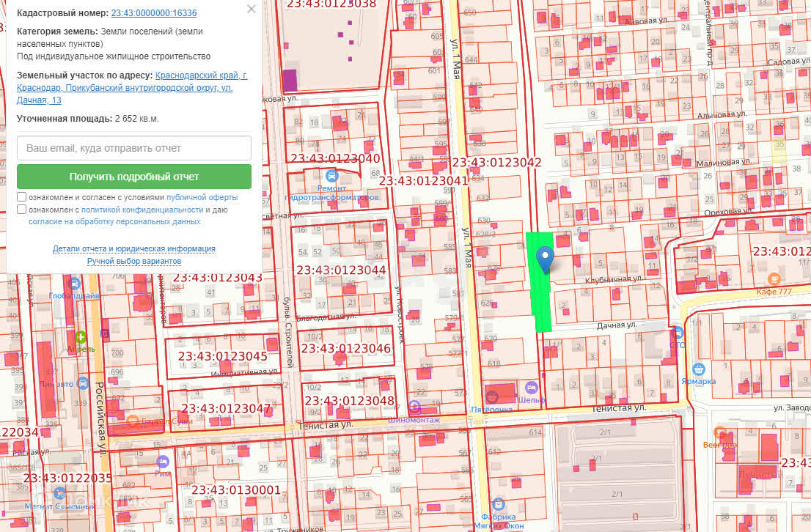
Task: Click the purple building in block 23:43:0123038
Action: coord(290,81)
